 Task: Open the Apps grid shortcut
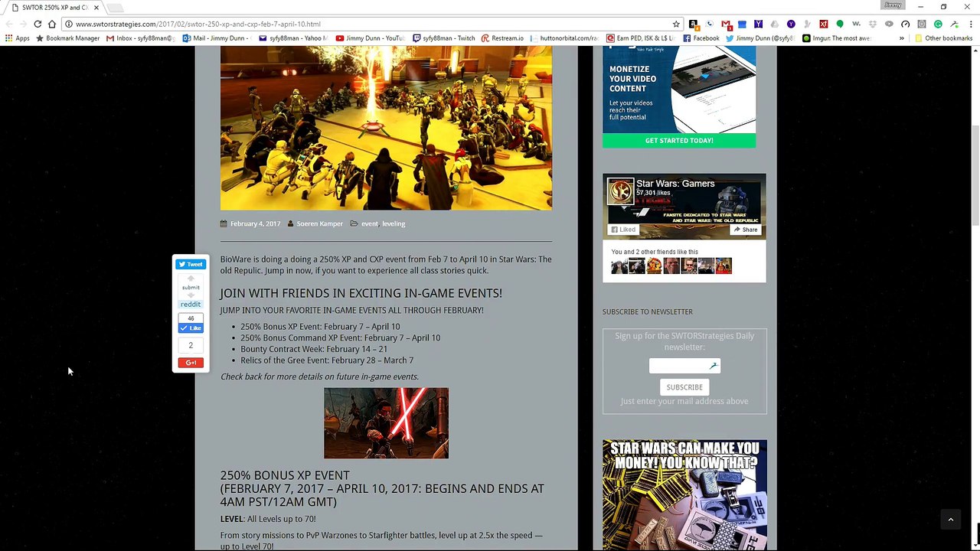[18, 38]
